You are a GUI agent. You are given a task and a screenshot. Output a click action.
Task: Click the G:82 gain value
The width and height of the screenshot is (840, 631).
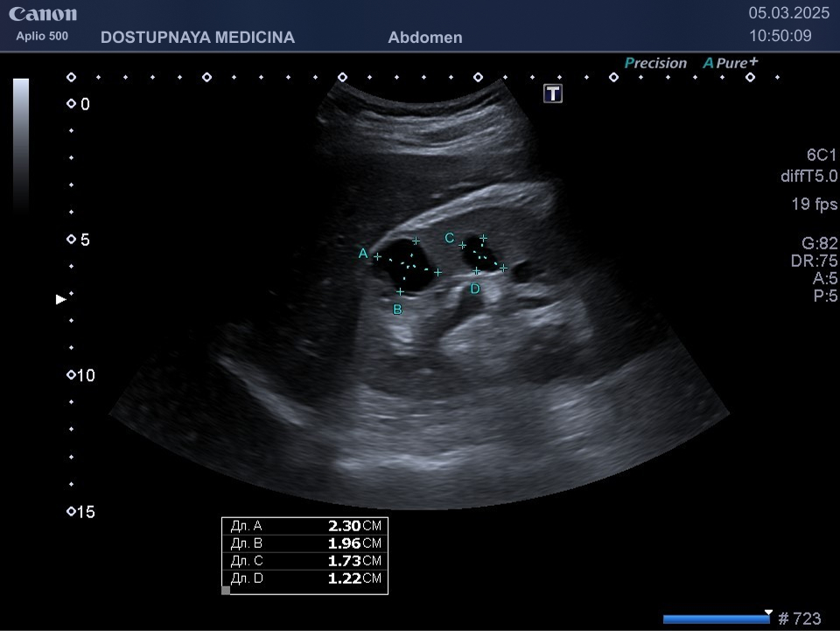click(x=819, y=243)
